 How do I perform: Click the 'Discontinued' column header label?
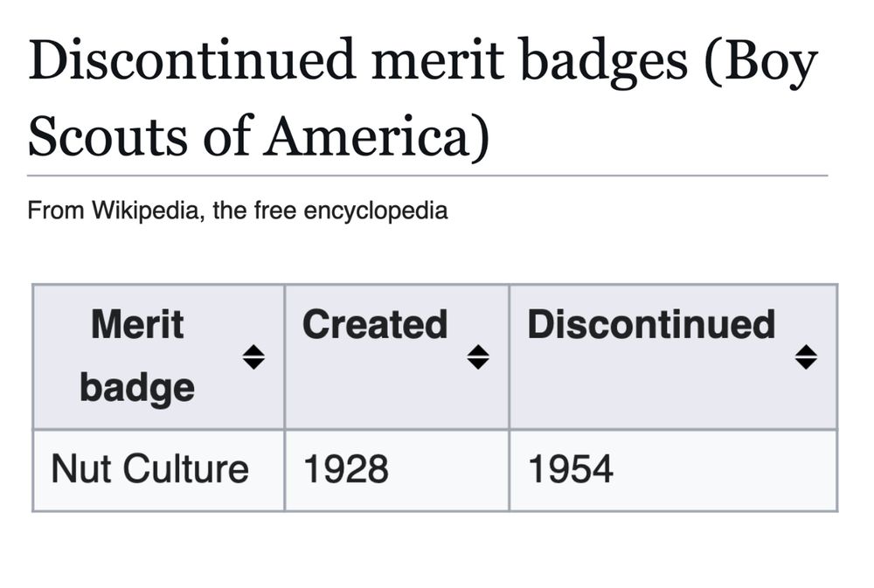(651, 325)
